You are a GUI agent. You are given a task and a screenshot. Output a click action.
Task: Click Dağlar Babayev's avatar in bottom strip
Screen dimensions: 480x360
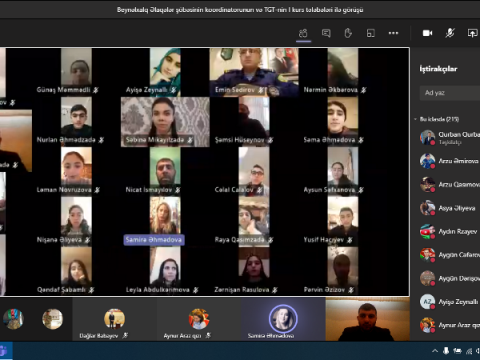[x=114, y=319]
